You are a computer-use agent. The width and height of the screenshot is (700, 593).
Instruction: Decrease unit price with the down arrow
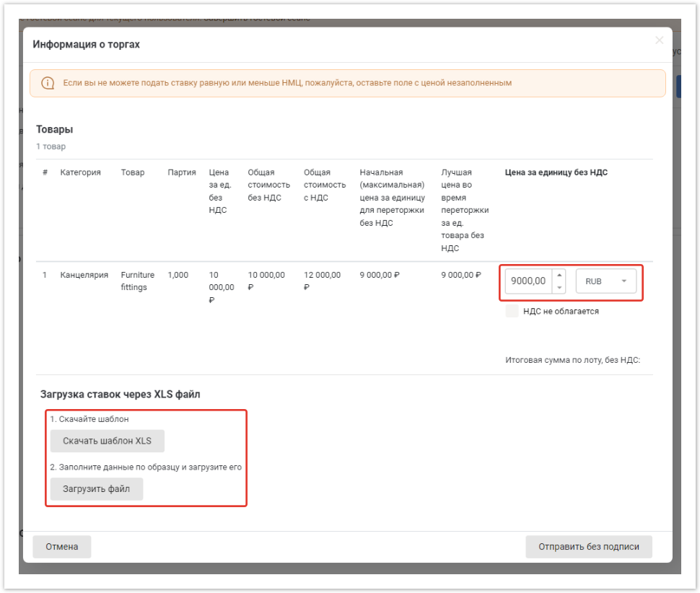pyautogui.click(x=559, y=287)
